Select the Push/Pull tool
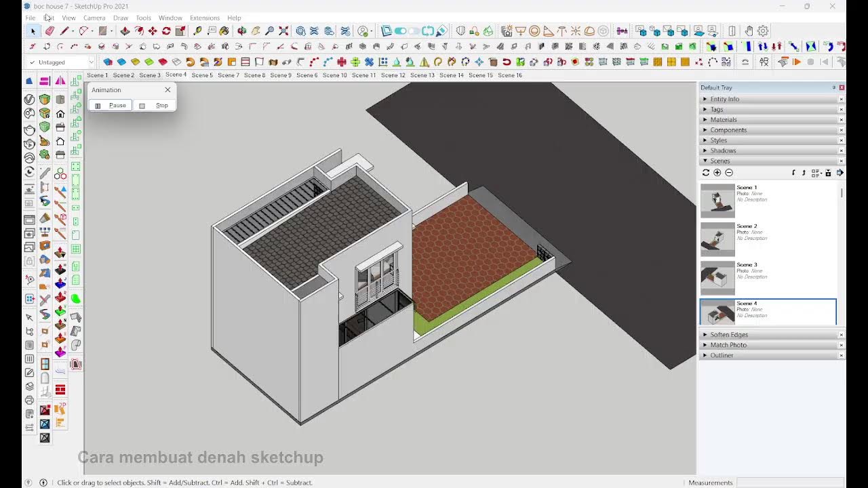The width and height of the screenshot is (868, 488). pos(125,31)
